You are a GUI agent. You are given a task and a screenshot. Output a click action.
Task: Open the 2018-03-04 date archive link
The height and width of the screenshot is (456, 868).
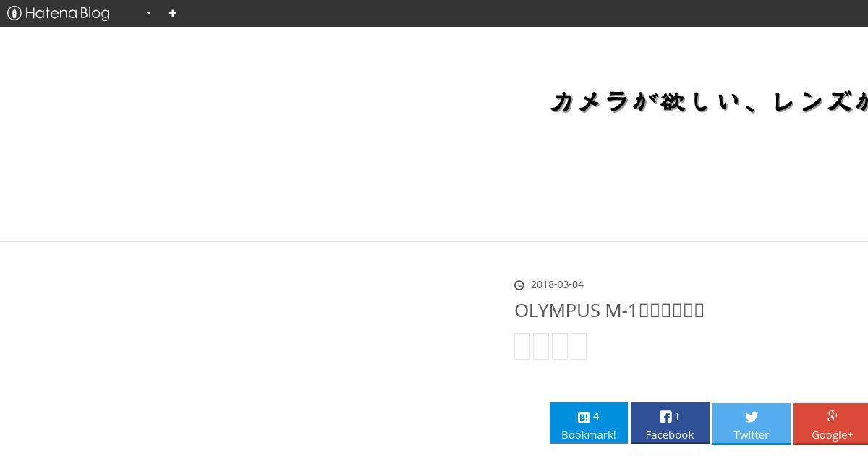point(557,284)
